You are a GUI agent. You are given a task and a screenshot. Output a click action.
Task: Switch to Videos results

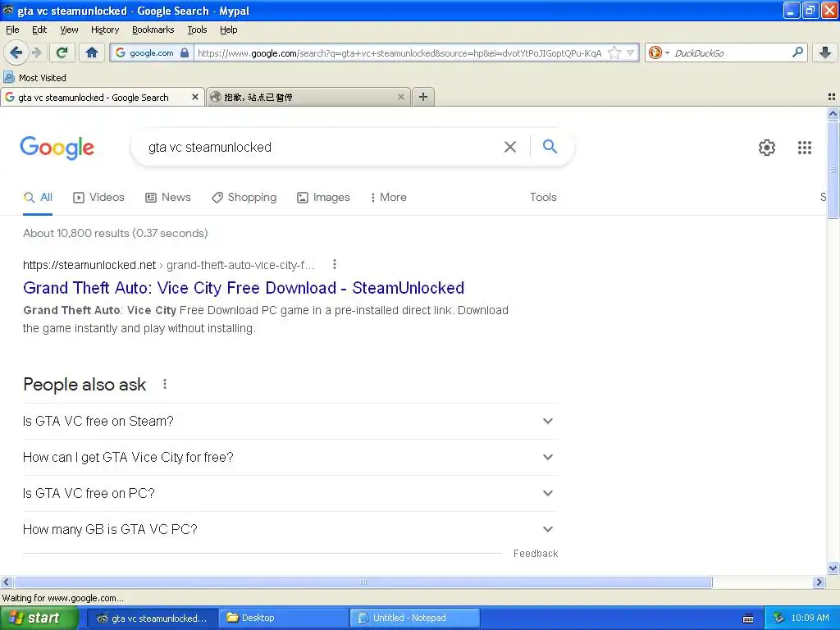click(98, 197)
